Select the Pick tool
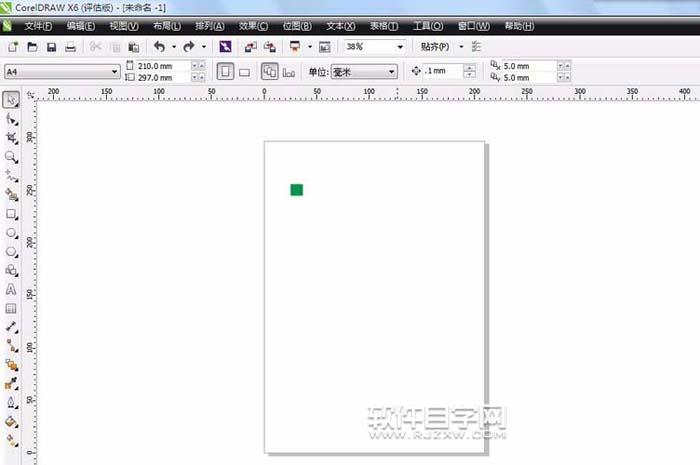This screenshot has height=465, width=700. tap(11, 100)
